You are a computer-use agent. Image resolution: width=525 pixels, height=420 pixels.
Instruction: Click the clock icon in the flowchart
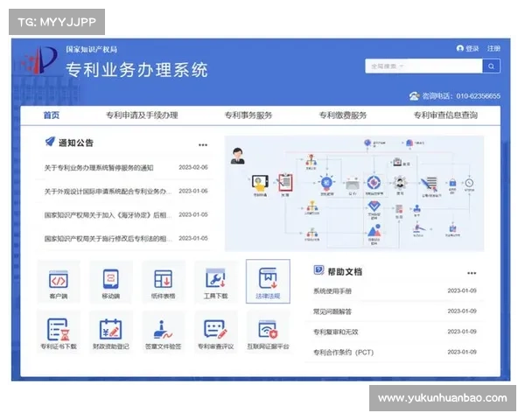coord(469,183)
